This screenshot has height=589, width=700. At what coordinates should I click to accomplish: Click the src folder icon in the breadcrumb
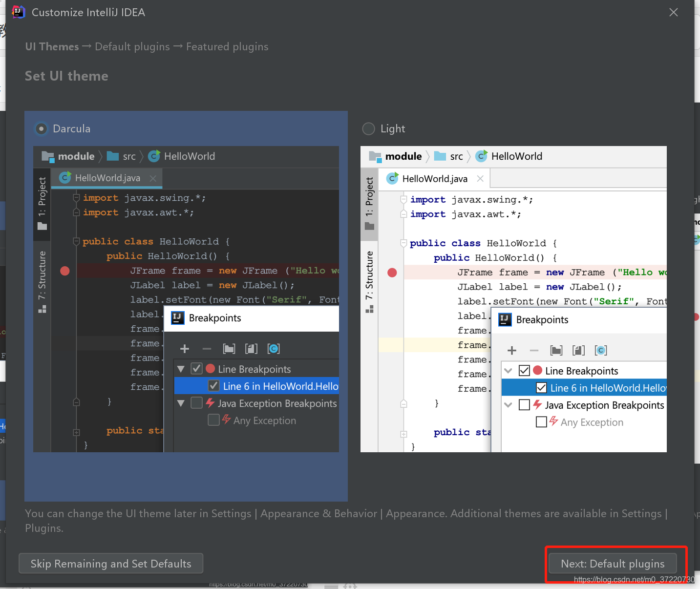pos(113,156)
